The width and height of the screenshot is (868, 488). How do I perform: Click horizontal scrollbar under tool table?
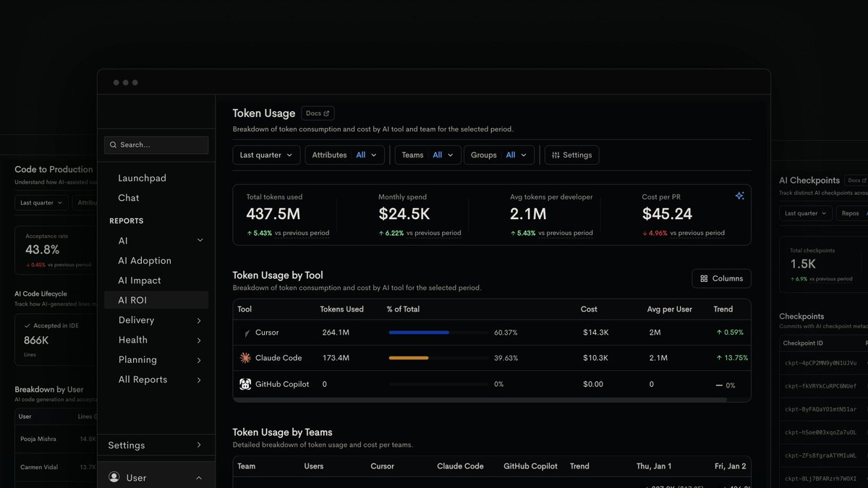pyautogui.click(x=480, y=399)
